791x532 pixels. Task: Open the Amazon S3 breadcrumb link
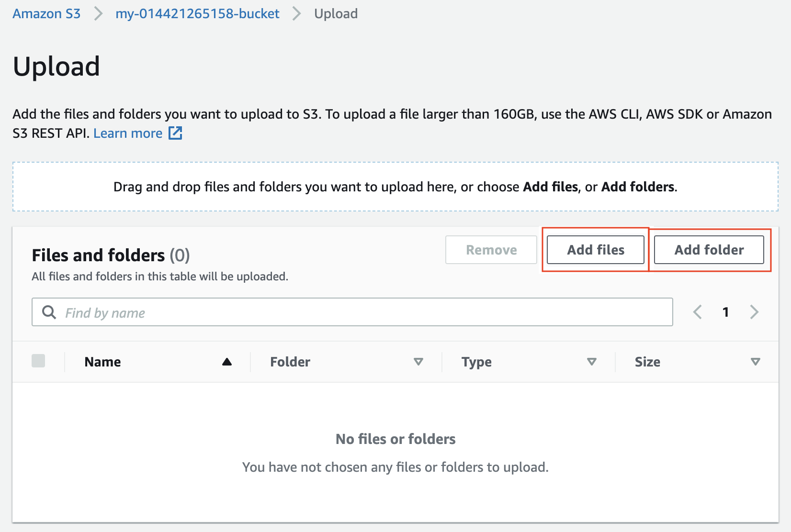[x=46, y=13]
